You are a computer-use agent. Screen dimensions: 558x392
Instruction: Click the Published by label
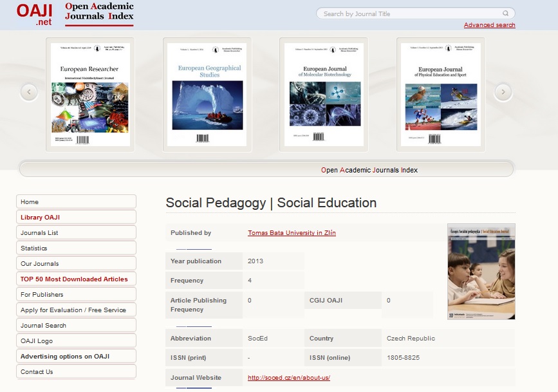pos(191,233)
